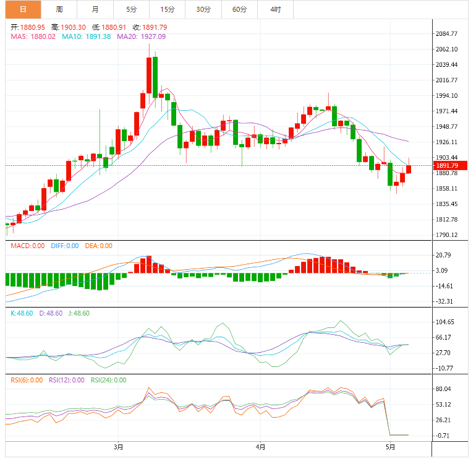Screen dimensions: 476x461
Task: Click the MA5 indicator label
Action: pyautogui.click(x=33, y=37)
